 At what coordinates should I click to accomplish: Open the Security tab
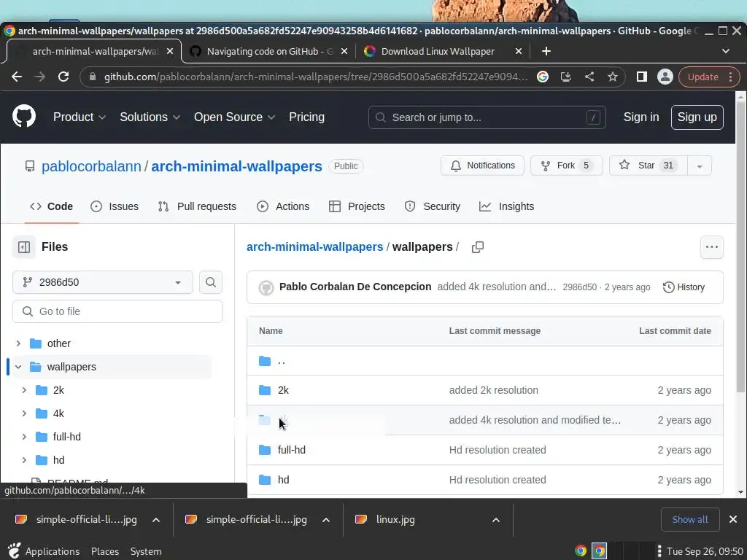[x=432, y=206]
